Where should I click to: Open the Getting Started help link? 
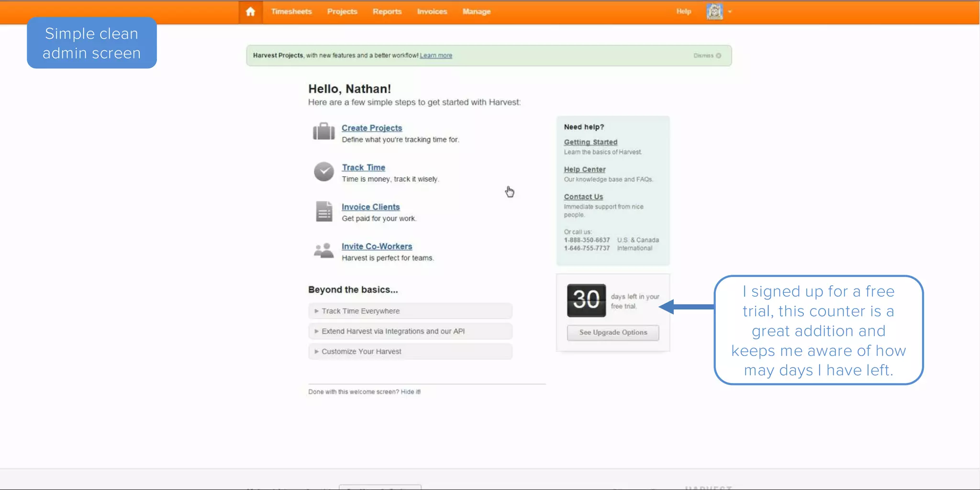590,142
